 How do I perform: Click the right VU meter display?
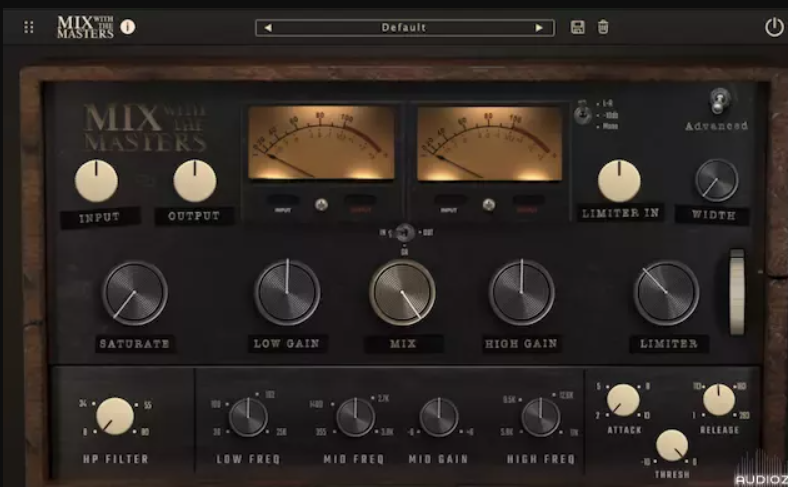pyautogui.click(x=489, y=143)
